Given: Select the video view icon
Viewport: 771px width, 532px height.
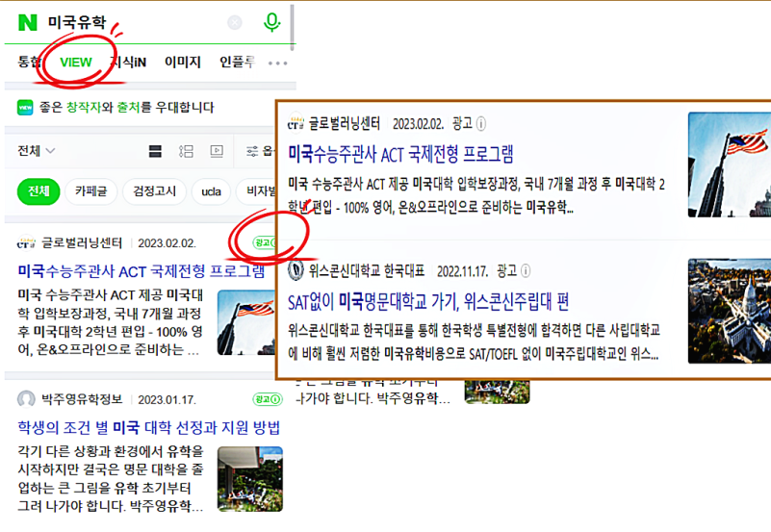Looking at the screenshot, I should [217, 151].
